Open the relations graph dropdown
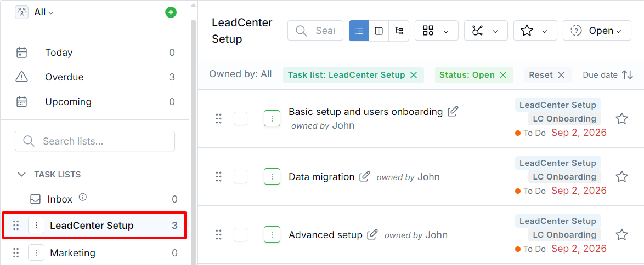The height and width of the screenshot is (265, 644). tap(486, 31)
